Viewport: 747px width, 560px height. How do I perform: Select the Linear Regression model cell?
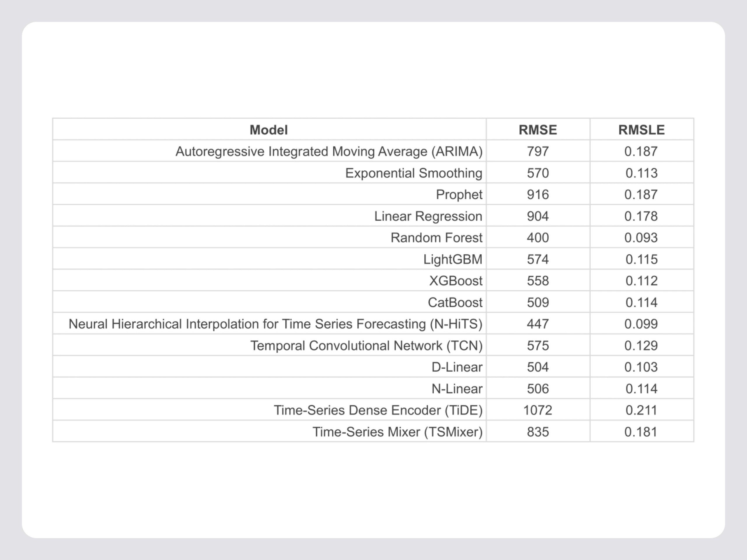click(428, 216)
